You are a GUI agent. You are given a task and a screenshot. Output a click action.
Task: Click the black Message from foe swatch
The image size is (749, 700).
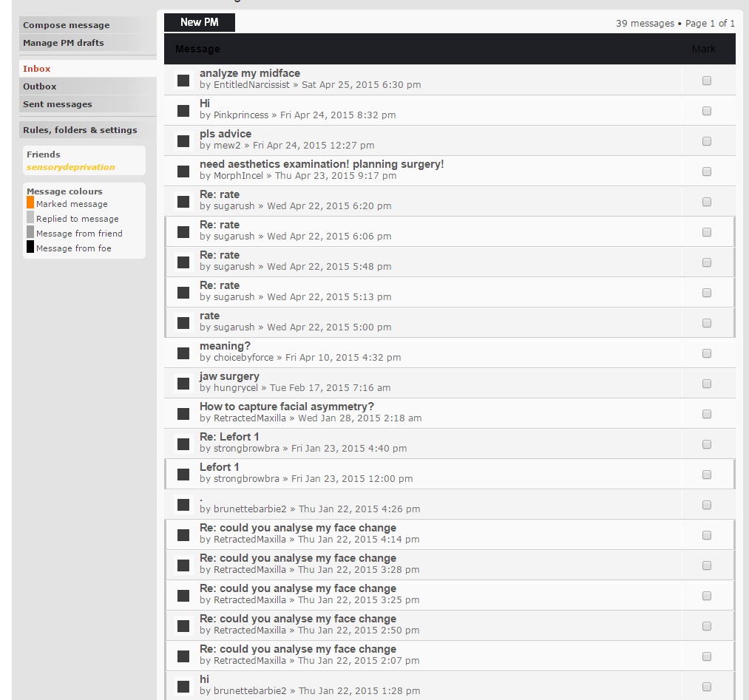coord(30,247)
